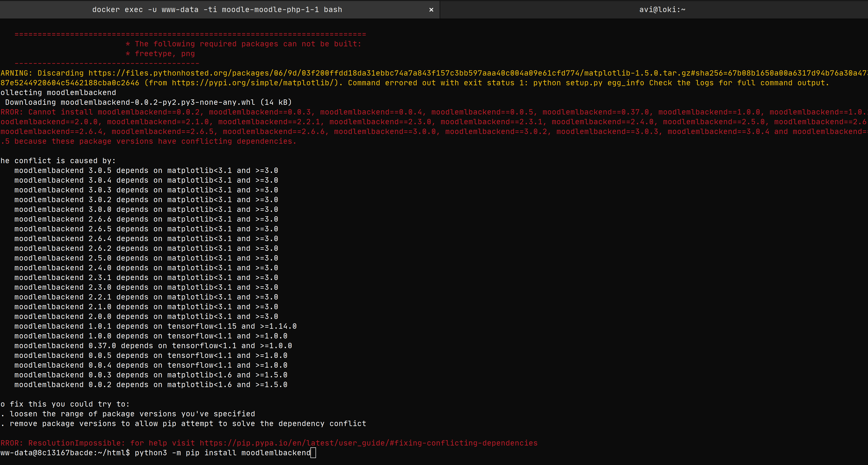
Task: Click the 'Collecting moodlemlbackend' output line
Action: pos(58,93)
